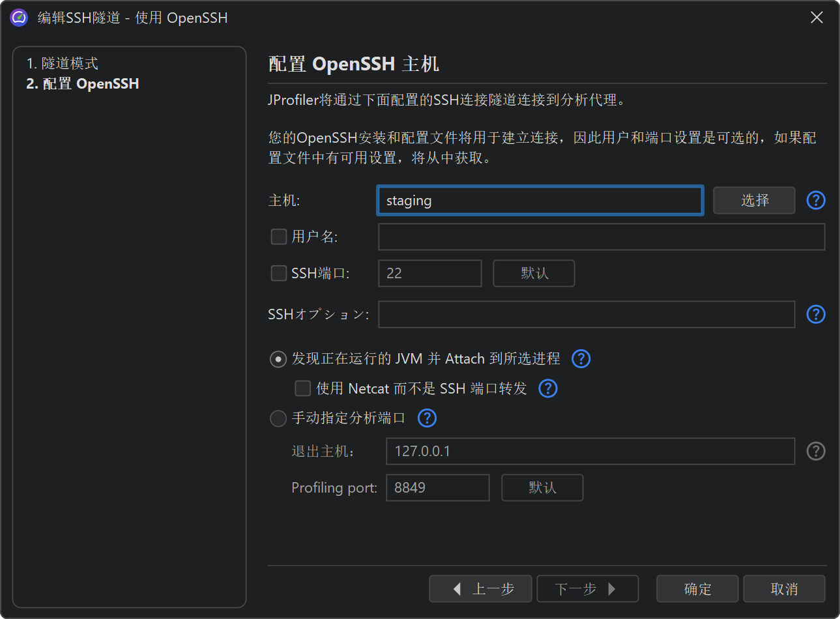Click help icon beside 退出主机 field
This screenshot has width=840, height=619.
click(x=816, y=451)
